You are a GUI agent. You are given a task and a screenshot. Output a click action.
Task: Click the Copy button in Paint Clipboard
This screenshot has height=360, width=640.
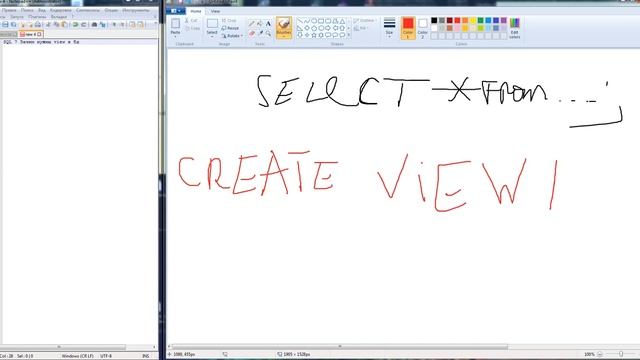[192, 28]
